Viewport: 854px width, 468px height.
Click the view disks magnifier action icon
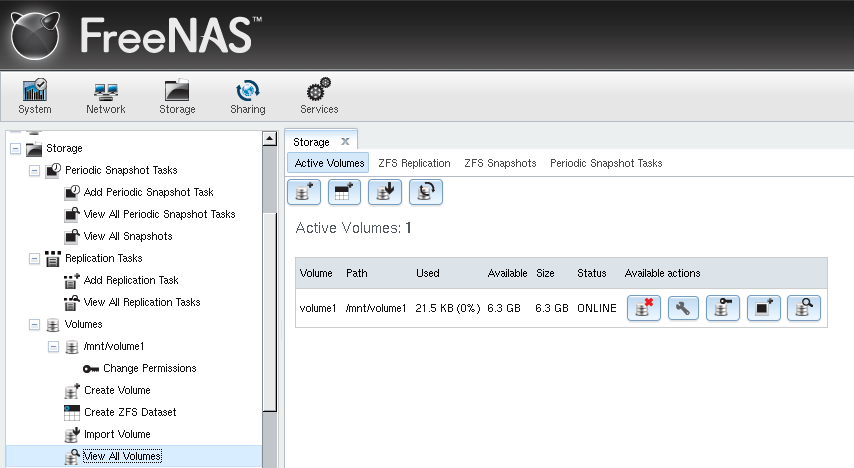804,308
